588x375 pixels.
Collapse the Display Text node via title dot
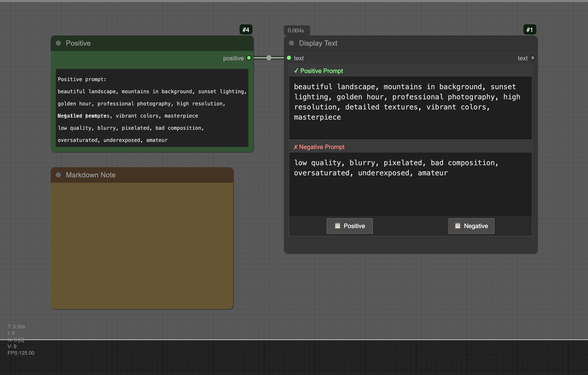(291, 43)
